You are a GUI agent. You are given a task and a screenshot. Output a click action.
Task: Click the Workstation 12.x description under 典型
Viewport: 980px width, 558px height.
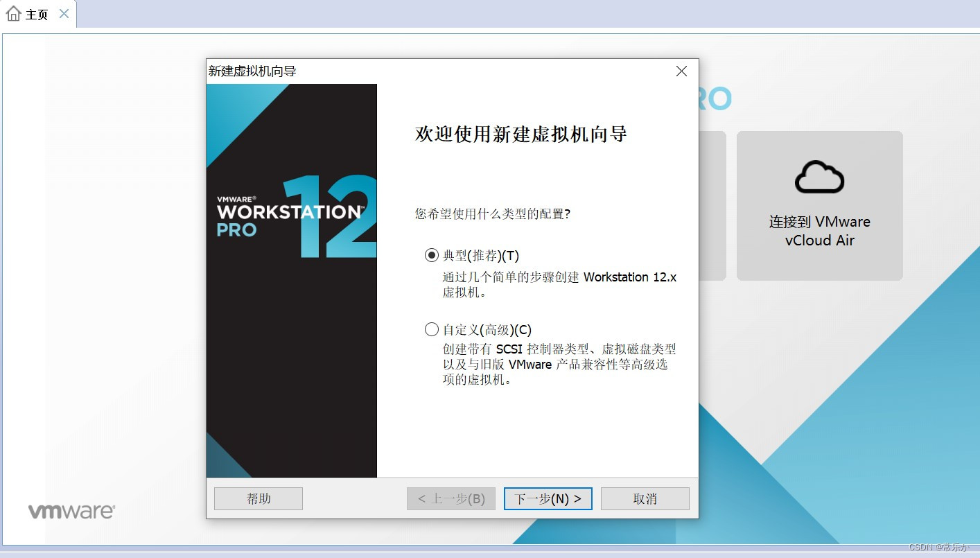(559, 284)
